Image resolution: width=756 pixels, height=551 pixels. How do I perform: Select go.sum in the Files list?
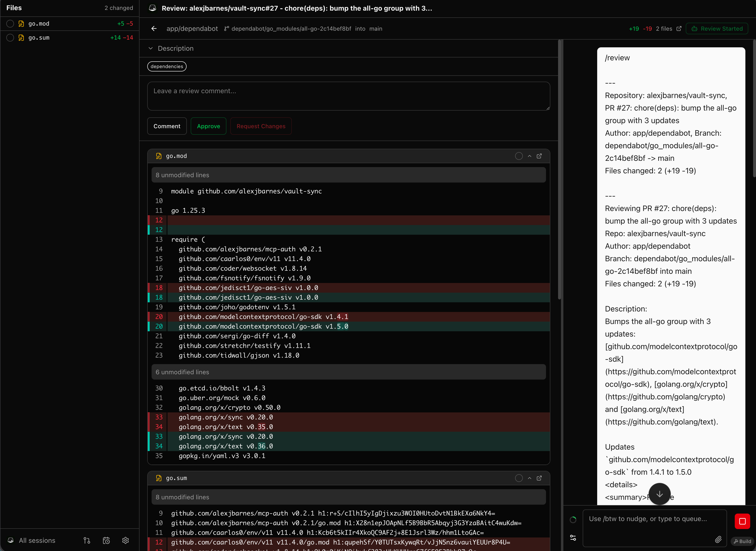(70, 38)
